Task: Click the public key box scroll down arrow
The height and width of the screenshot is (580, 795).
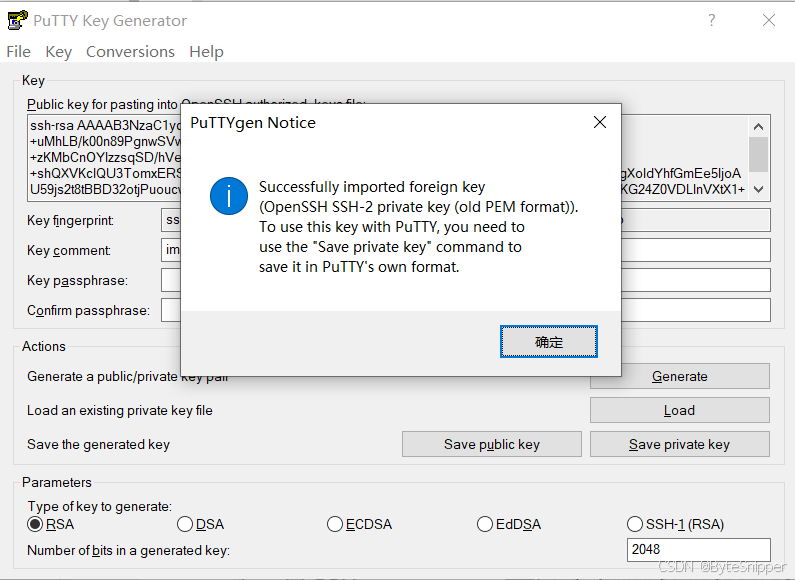Action: [x=758, y=189]
